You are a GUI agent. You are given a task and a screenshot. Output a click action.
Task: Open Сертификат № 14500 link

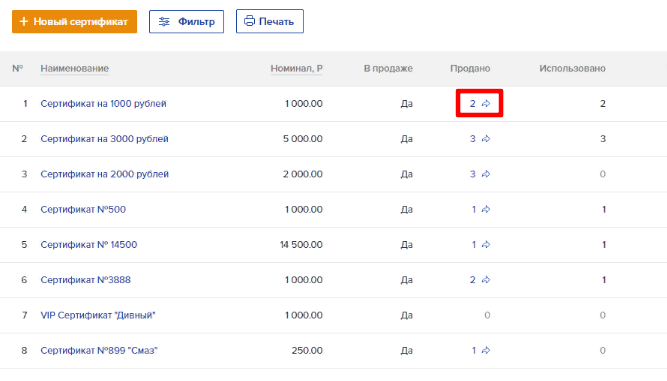point(89,245)
